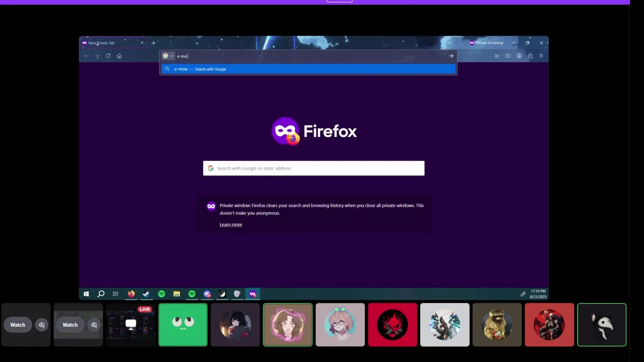
Task: Open the Windows Start button
Action: [x=86, y=294]
